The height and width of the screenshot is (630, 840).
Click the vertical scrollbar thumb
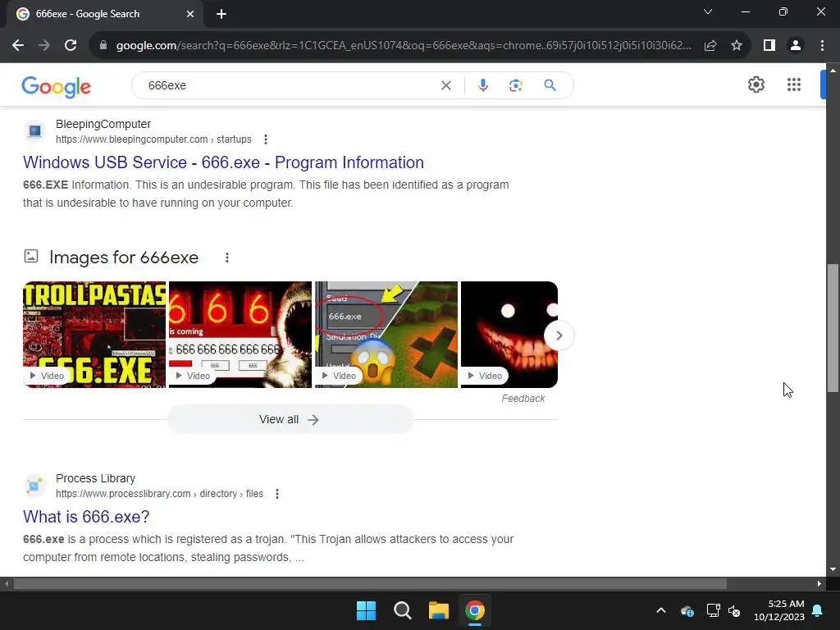[x=833, y=328]
